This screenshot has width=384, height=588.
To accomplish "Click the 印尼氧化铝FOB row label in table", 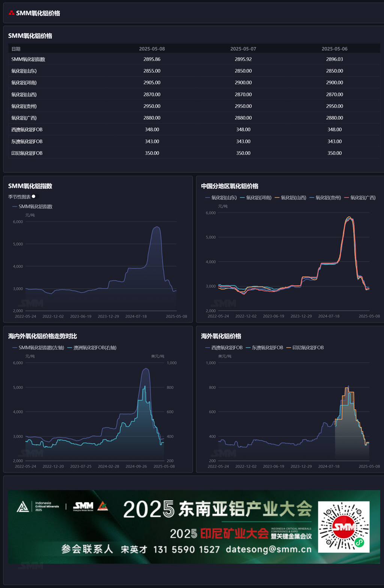I will coord(27,153).
